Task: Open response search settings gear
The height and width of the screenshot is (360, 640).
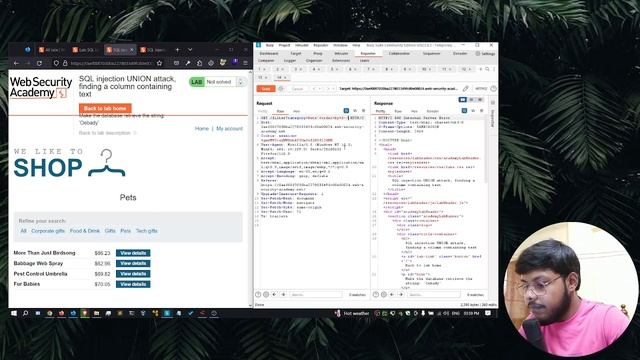Action: (x=384, y=294)
